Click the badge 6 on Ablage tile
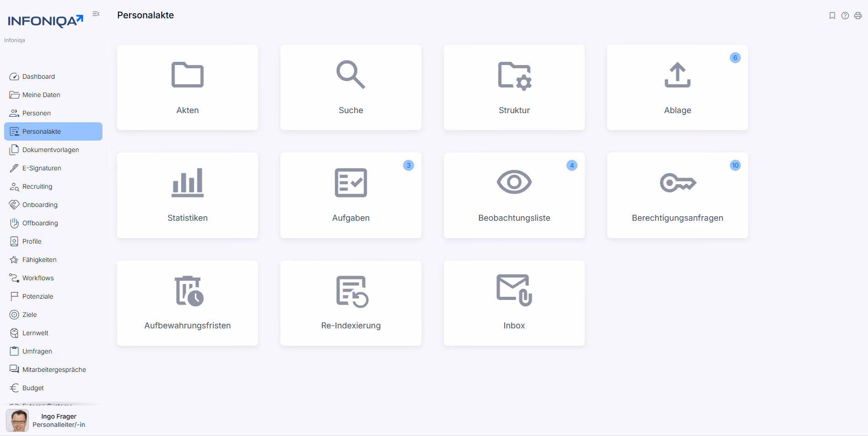 pyautogui.click(x=735, y=58)
